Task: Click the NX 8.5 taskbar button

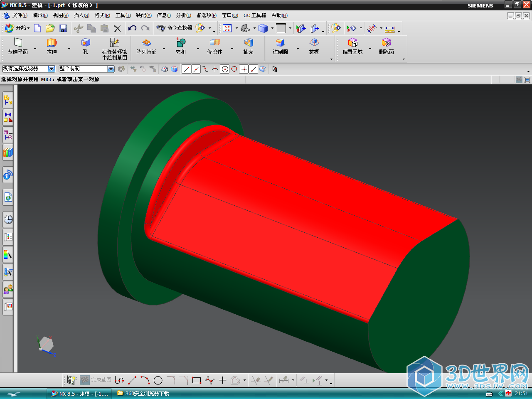Action: [79, 394]
